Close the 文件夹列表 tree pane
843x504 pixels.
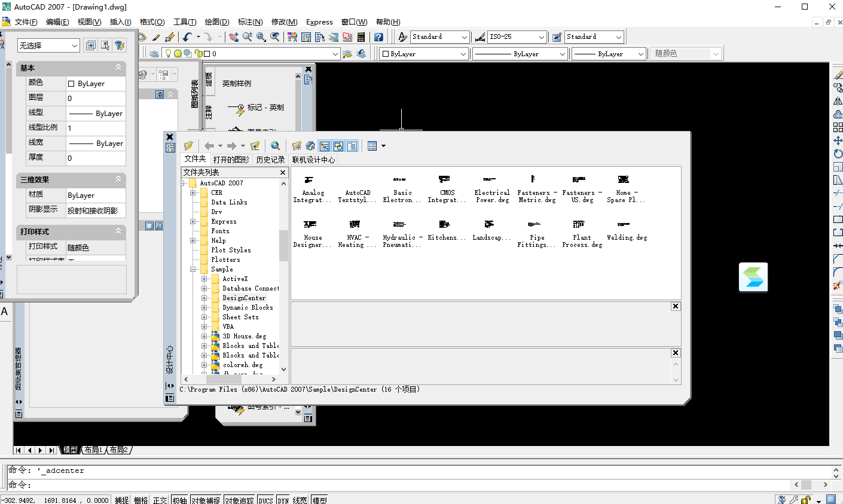[283, 172]
